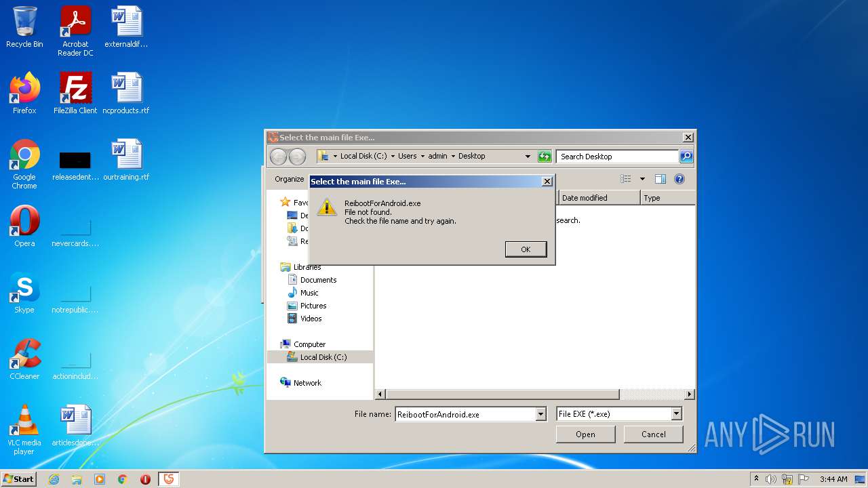Screen dimensions: 868x488
Task: Click the File name input field
Action: [465, 414]
